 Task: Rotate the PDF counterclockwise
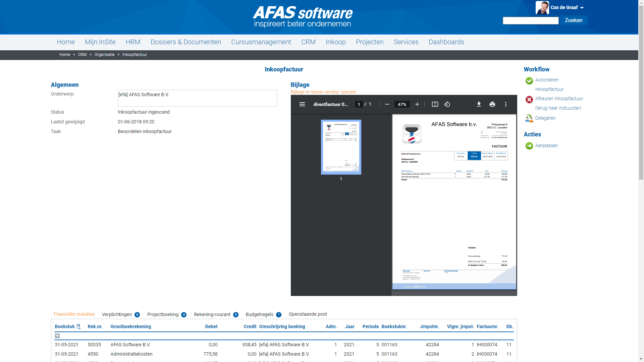(447, 105)
